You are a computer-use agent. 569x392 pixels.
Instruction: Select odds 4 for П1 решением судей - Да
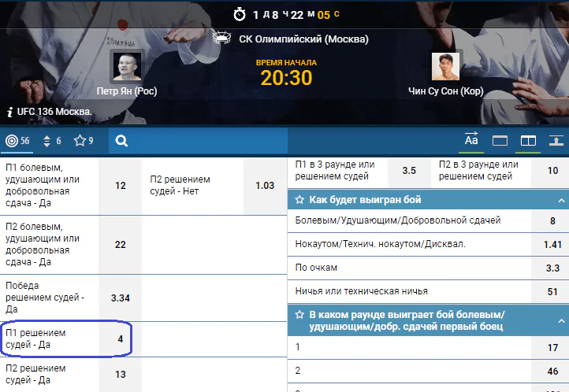point(120,339)
